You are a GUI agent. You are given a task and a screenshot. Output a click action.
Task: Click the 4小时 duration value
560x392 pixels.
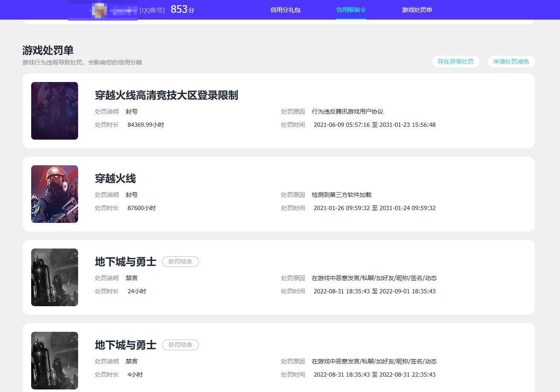point(135,375)
